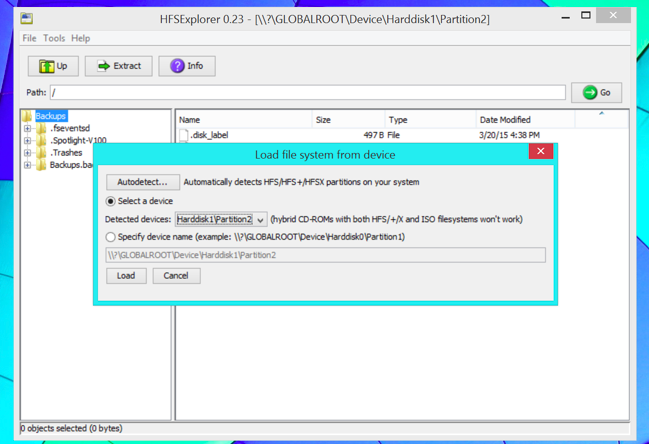
Task: Open the Detected devices dropdown
Action: [221, 219]
